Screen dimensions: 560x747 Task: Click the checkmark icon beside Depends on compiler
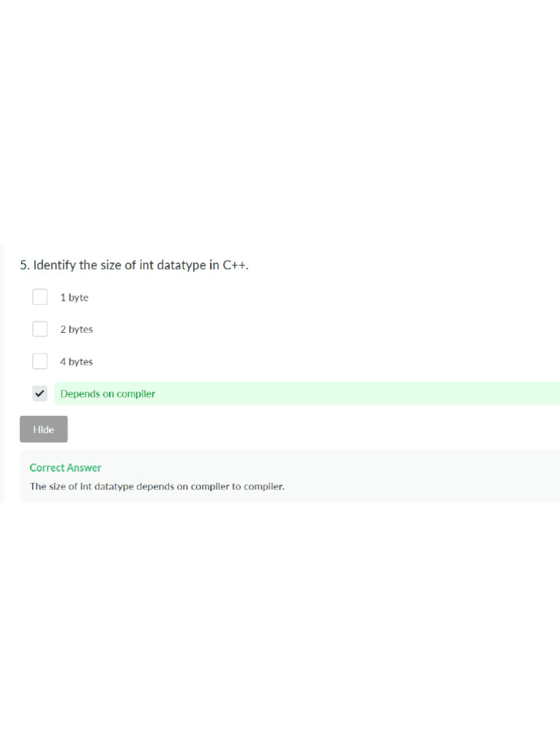tap(40, 393)
